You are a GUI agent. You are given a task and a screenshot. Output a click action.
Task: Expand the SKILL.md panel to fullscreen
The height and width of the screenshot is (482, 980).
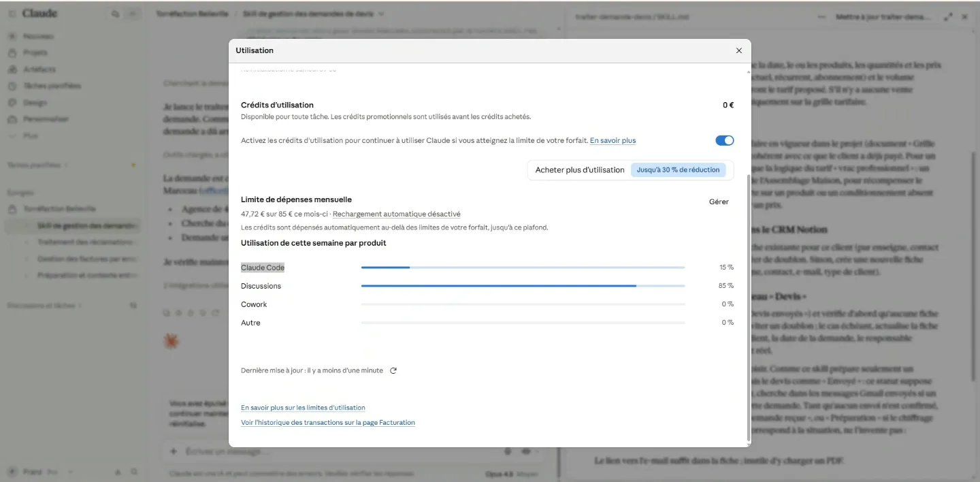[x=948, y=17]
